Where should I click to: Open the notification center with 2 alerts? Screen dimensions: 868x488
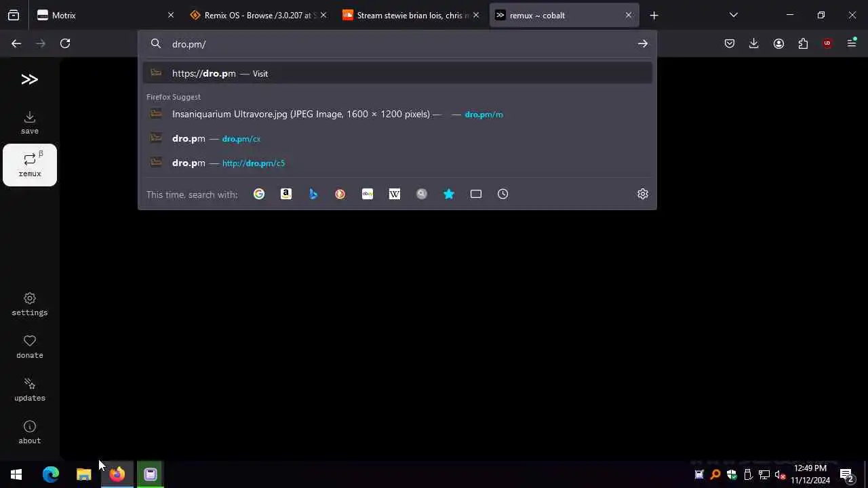[x=846, y=474]
